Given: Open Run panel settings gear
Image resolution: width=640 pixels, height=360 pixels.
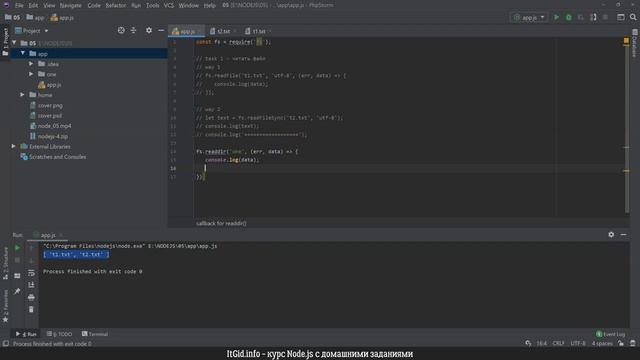Looking at the screenshot, I should coord(611,235).
